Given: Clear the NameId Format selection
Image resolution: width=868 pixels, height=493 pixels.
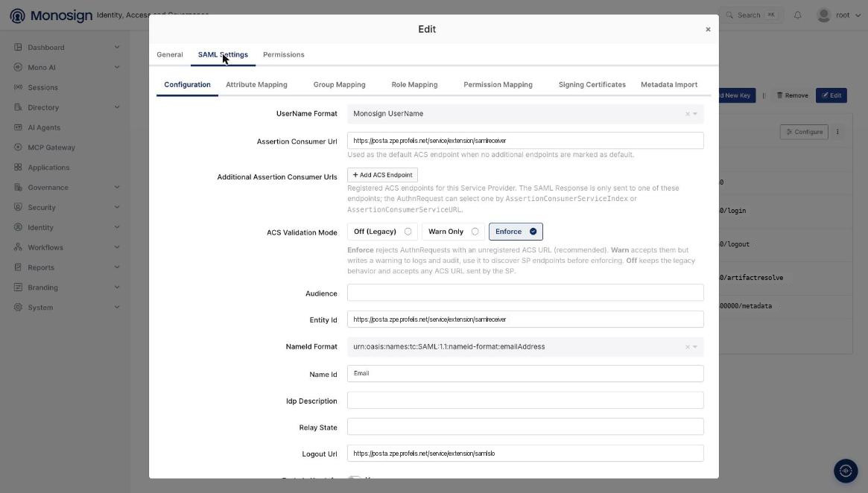Looking at the screenshot, I should pos(688,347).
